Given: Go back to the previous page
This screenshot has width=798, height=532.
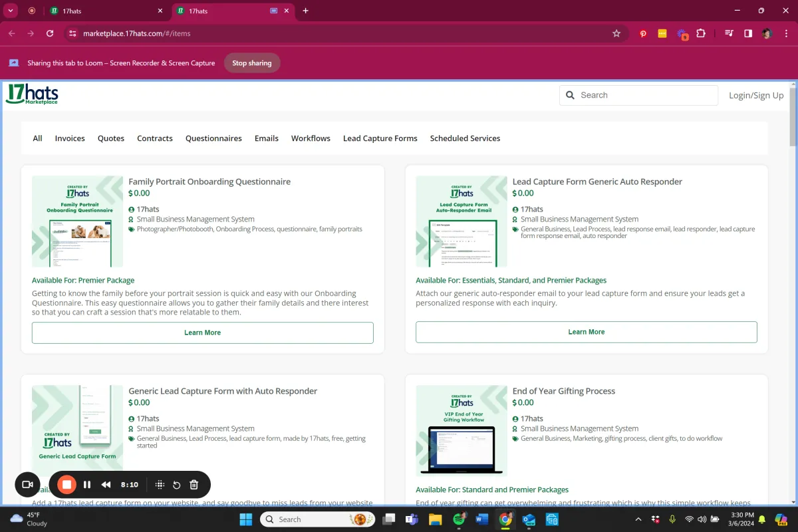Looking at the screenshot, I should (12, 33).
